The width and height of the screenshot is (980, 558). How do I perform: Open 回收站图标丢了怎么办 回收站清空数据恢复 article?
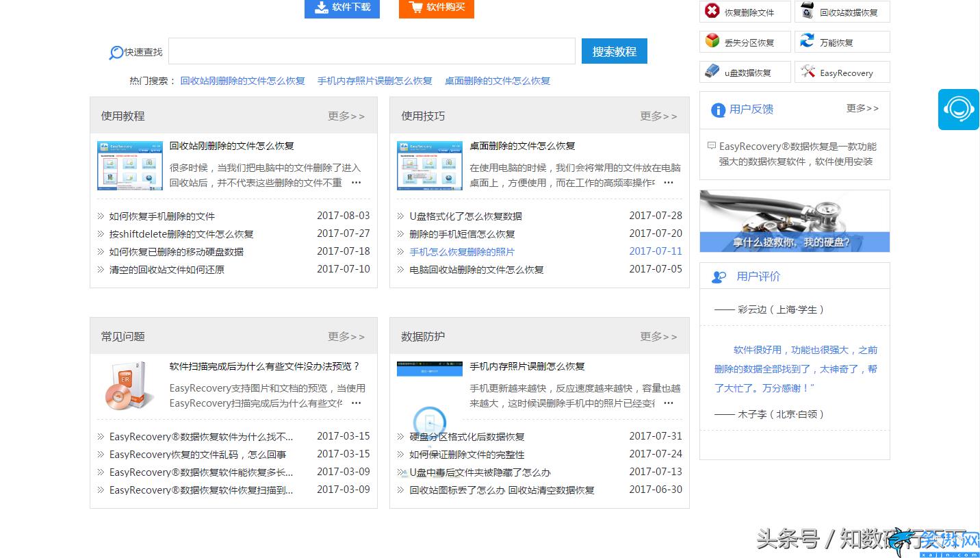click(502, 490)
